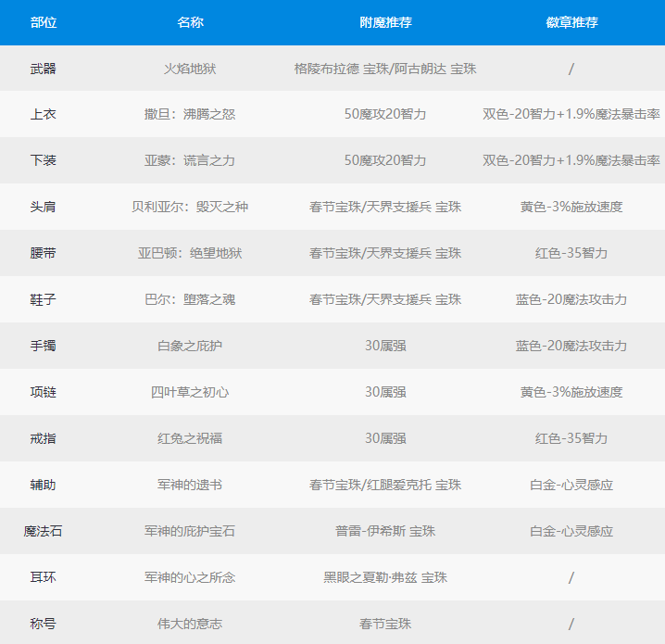
Task: Click the 红兔之祝福 name cell
Action: tap(190, 437)
